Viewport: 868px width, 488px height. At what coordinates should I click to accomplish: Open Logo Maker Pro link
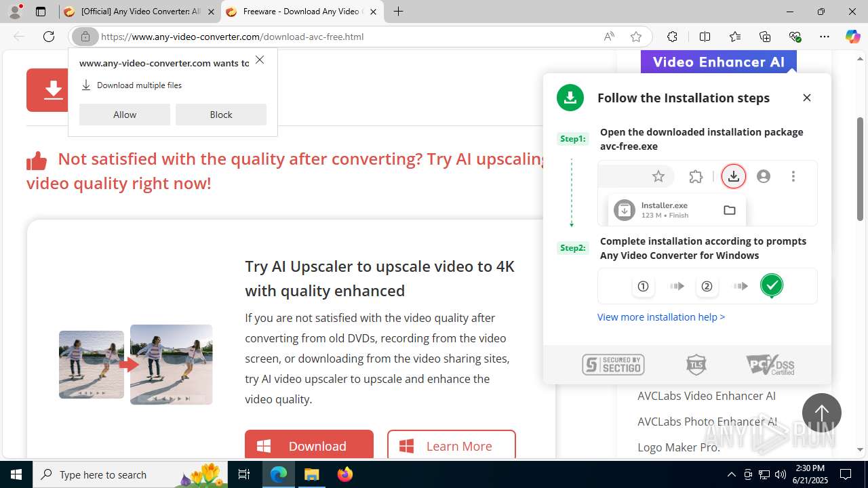tap(679, 447)
